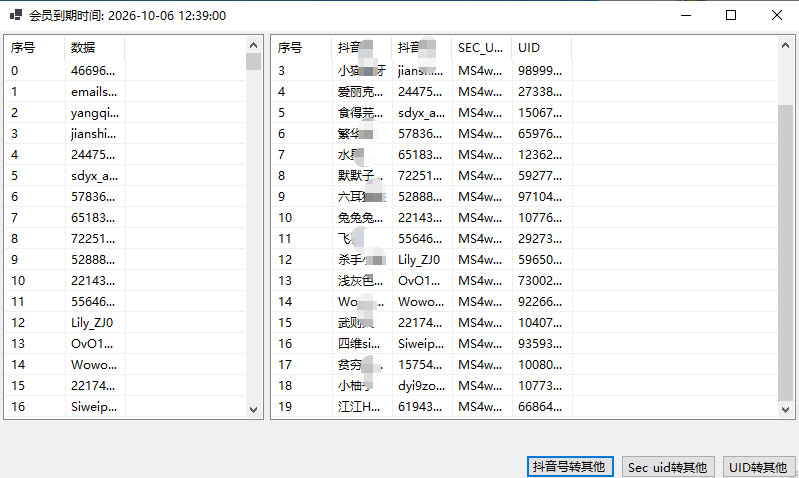Click the UID转其他 button
The image size is (799, 478).
(758, 467)
